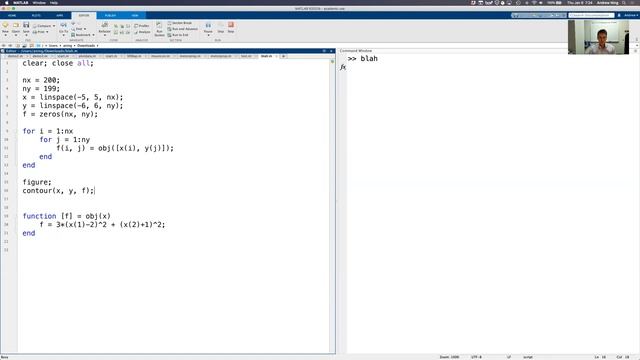This screenshot has height=360, width=640.
Task: Click the Wi-Fi icon in macOS menu bar
Action: tap(533, 2)
